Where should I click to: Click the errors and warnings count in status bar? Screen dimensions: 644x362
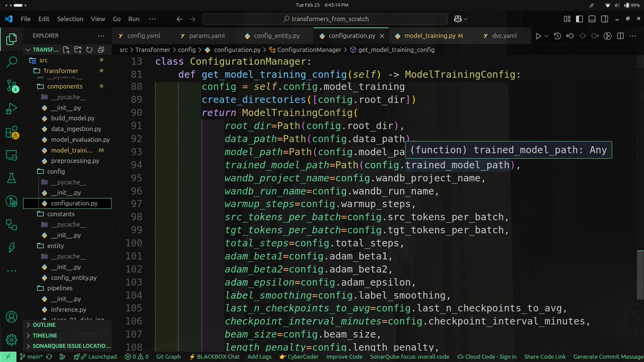(137, 357)
